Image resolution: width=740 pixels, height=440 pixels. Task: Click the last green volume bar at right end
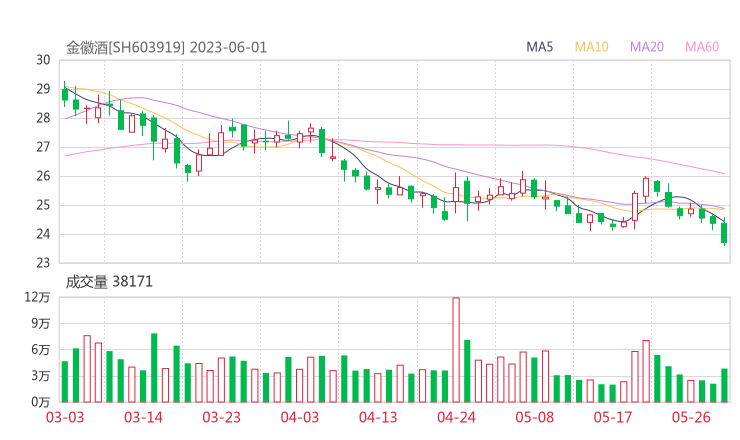[724, 386]
